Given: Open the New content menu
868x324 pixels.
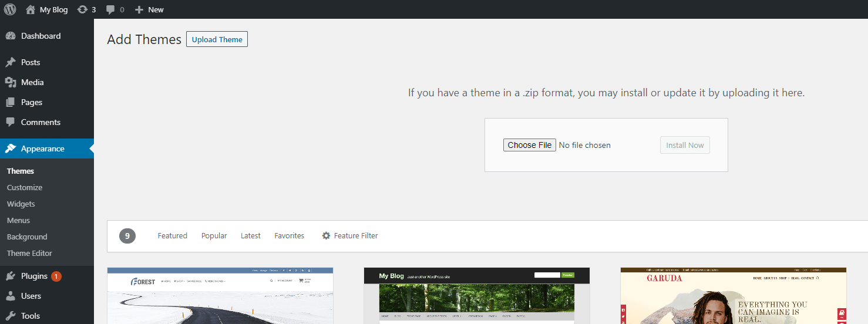Looking at the screenshot, I should [x=149, y=9].
